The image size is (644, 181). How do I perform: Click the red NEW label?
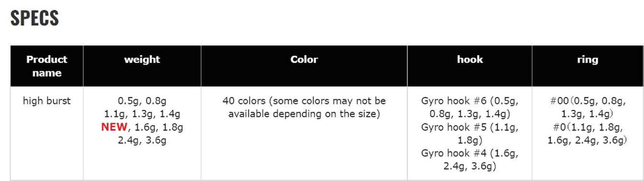(114, 127)
